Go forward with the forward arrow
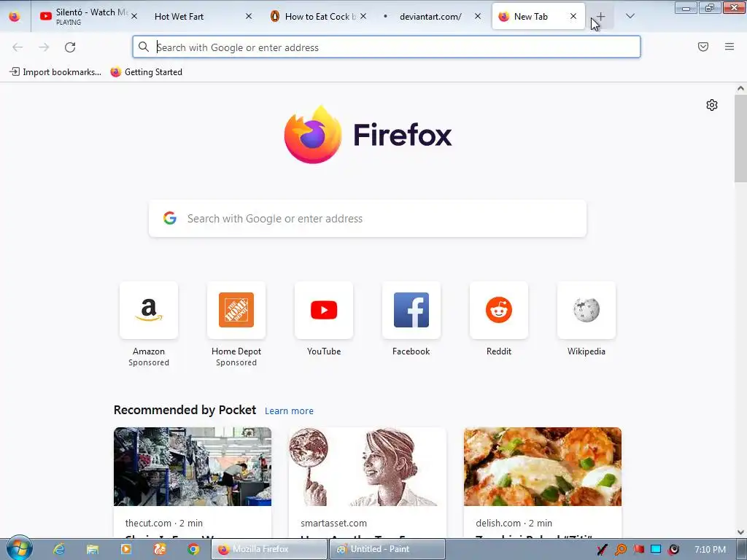This screenshot has height=560, width=747. click(44, 47)
